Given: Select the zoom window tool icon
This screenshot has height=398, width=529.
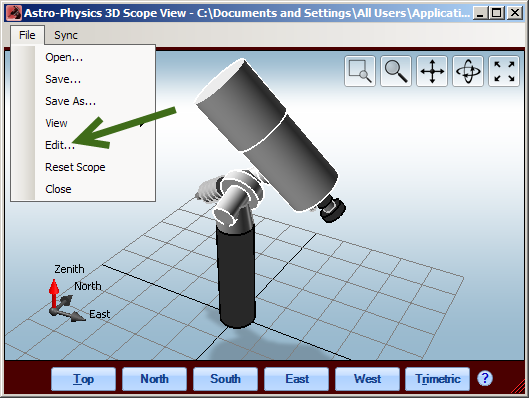Looking at the screenshot, I should click(360, 71).
